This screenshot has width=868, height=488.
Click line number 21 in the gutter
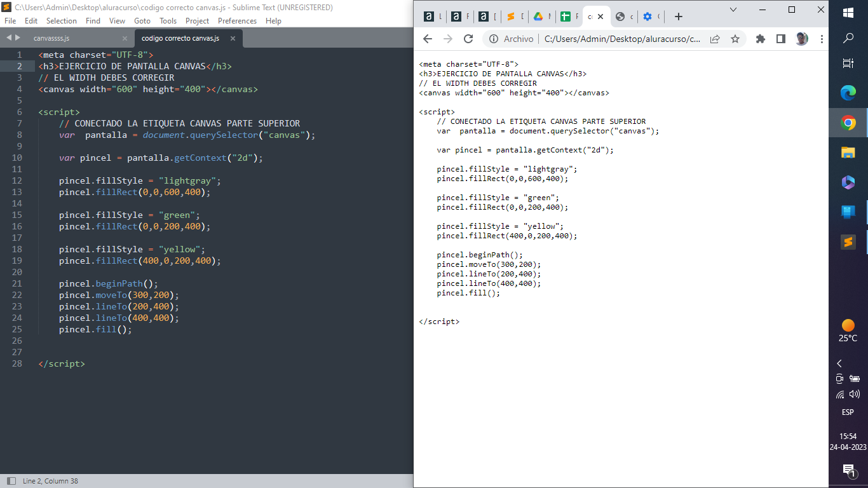pos(17,283)
